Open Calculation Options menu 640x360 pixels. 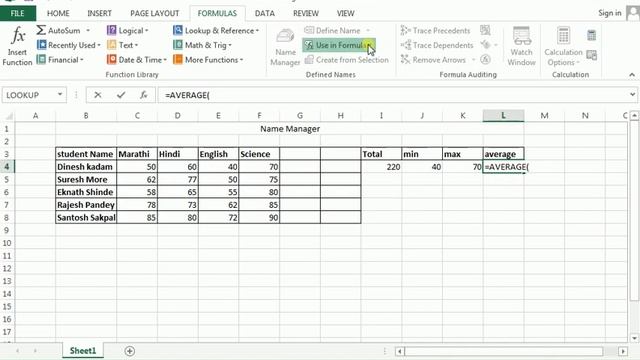(563, 46)
